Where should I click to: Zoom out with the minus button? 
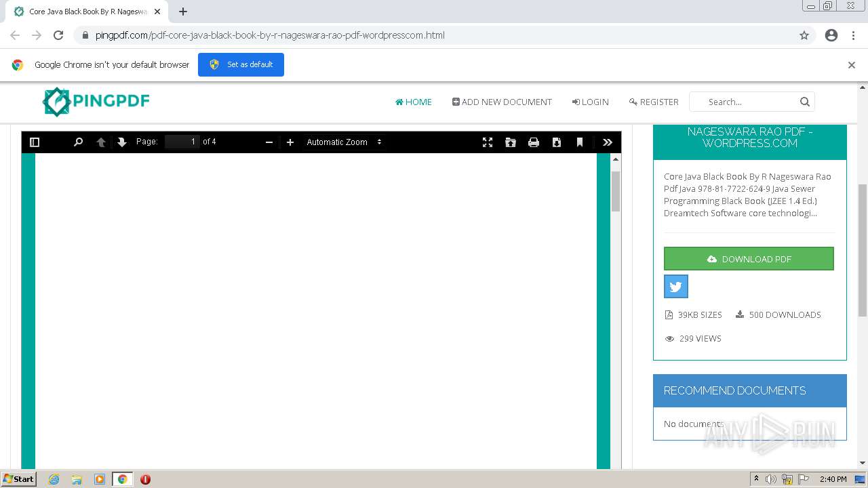click(269, 142)
